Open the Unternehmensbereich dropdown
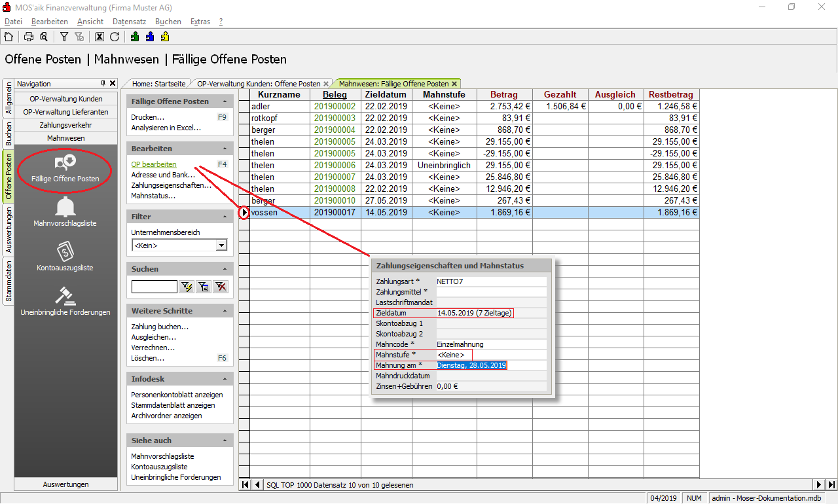This screenshot has width=838, height=504. point(221,245)
